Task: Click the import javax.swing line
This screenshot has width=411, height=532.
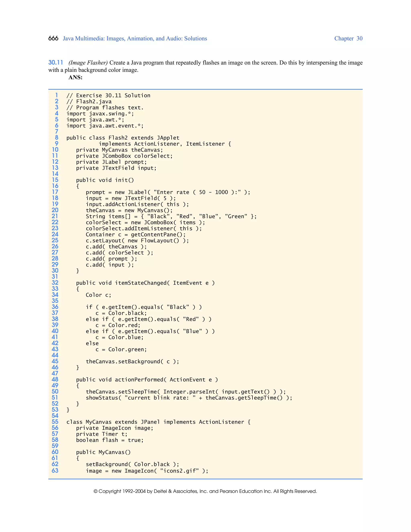Action: click(x=100, y=114)
